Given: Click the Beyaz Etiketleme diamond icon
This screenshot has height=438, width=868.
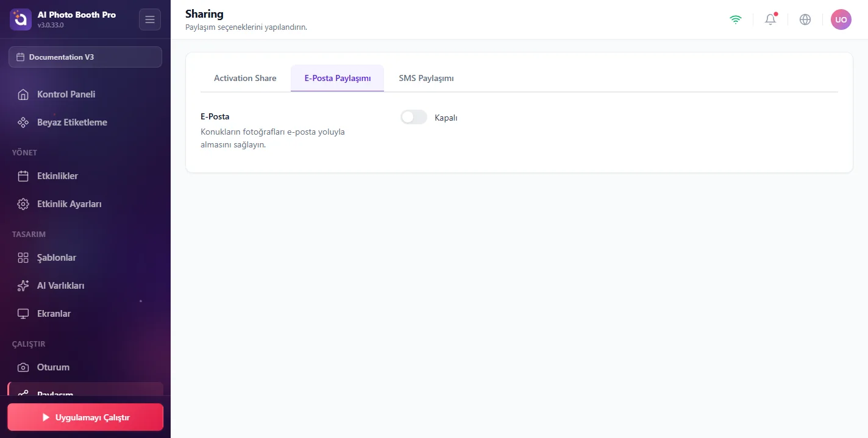Looking at the screenshot, I should tap(23, 122).
